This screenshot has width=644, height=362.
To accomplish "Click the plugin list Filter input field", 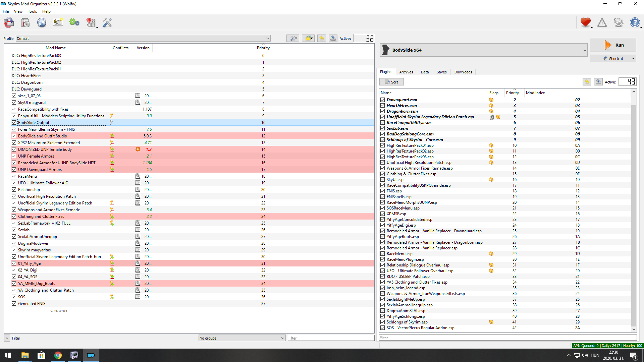I will click(508, 338).
